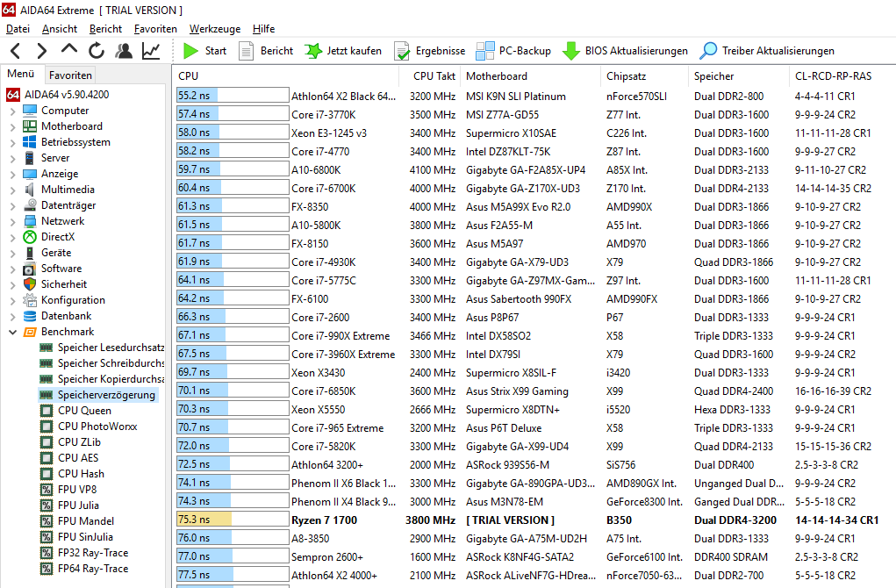Click the up level arrow icon
The image size is (896, 588).
coord(69,50)
